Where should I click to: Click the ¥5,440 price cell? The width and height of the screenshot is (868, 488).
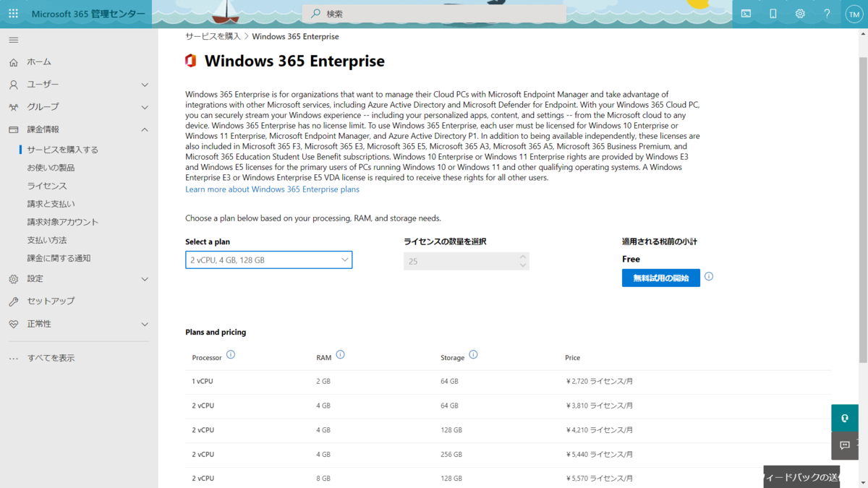click(x=599, y=455)
